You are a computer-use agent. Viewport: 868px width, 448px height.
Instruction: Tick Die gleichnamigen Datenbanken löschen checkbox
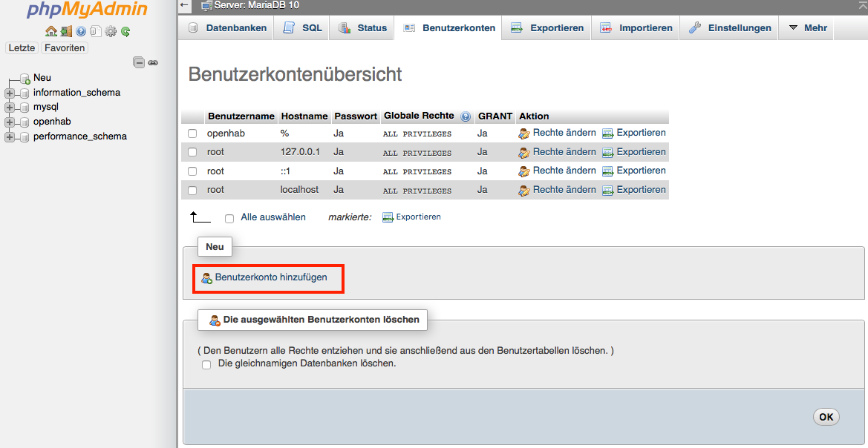207,364
